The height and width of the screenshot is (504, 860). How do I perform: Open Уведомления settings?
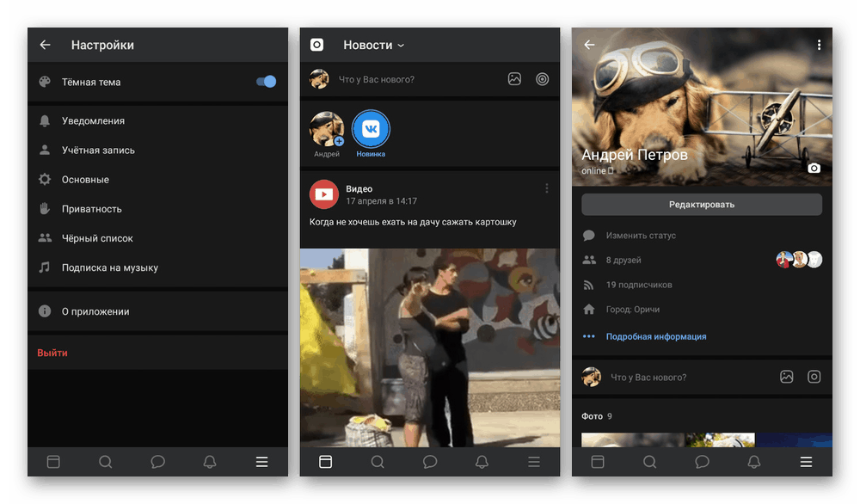click(158, 120)
